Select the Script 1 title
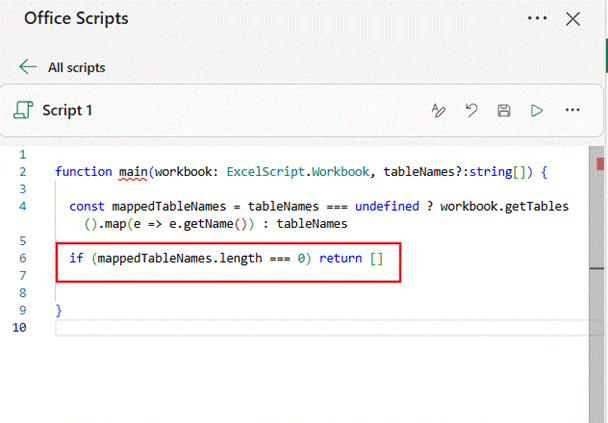Image resolution: width=608 pixels, height=423 pixels. (67, 110)
